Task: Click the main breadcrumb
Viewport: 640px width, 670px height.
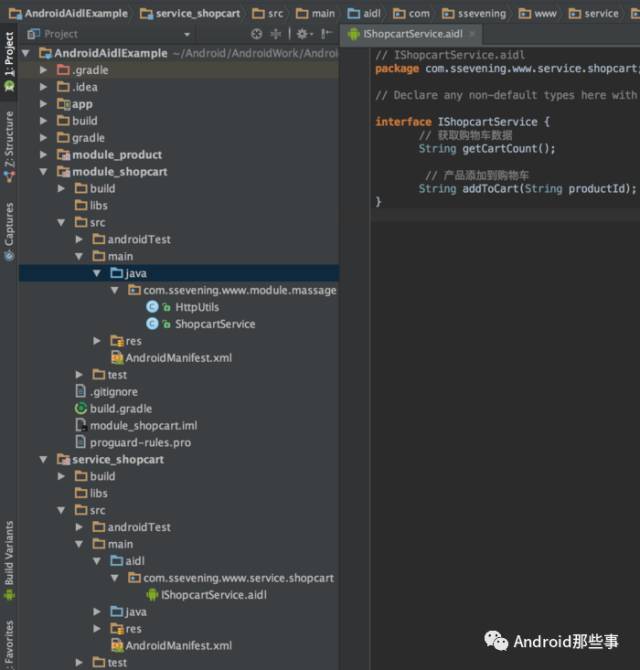Action: [x=315, y=14]
